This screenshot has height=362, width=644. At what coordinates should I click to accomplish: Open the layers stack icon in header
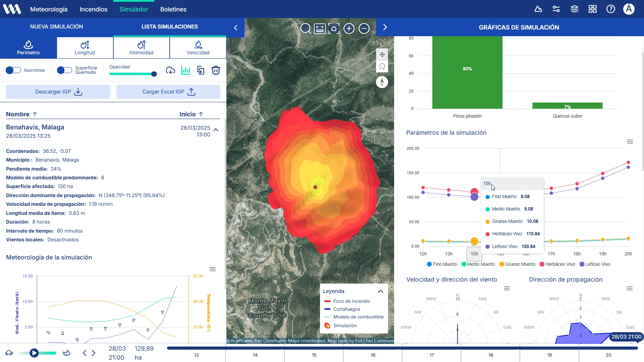[574, 9]
